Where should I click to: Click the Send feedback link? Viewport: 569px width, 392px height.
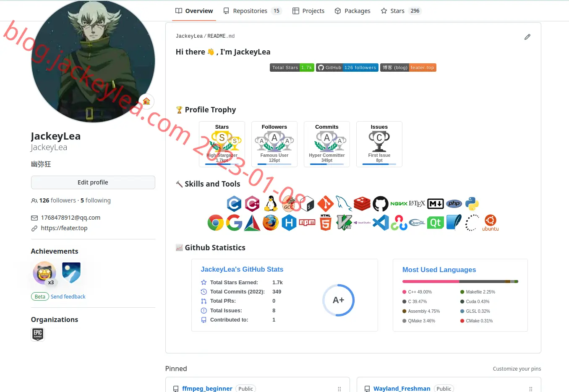click(x=68, y=296)
